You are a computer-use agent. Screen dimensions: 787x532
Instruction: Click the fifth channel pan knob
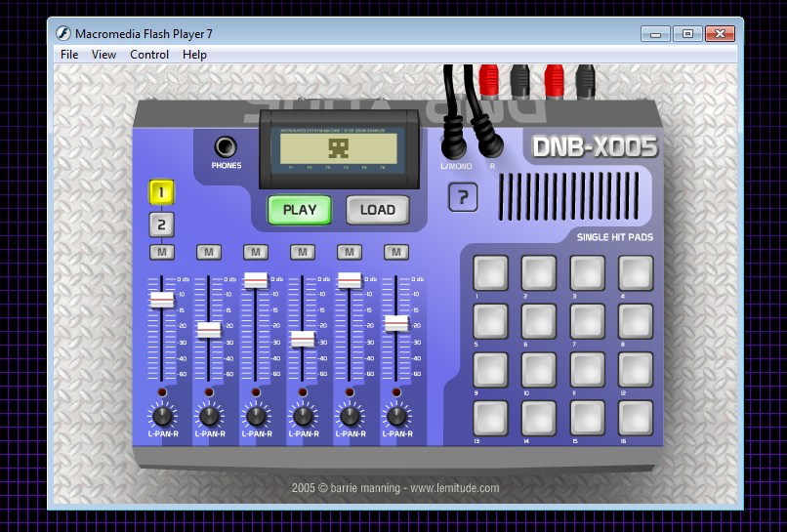coord(350,416)
